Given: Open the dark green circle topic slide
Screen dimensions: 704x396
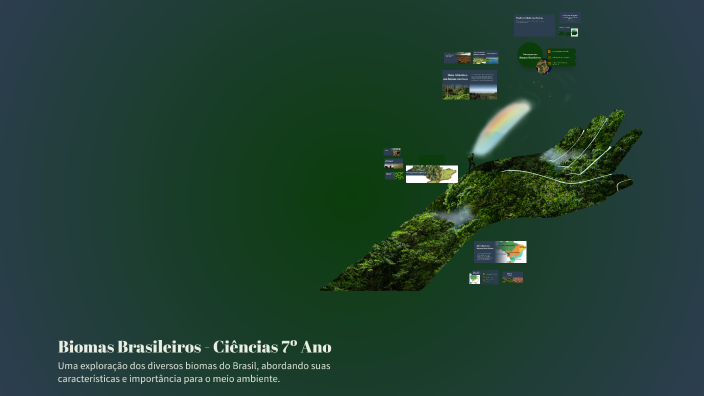Looking at the screenshot, I should (x=530, y=55).
